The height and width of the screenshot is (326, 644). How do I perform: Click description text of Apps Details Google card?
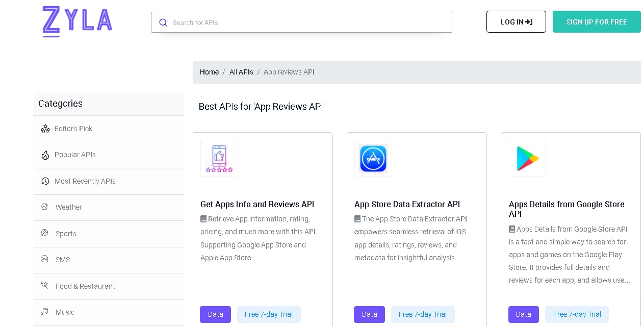(570, 255)
